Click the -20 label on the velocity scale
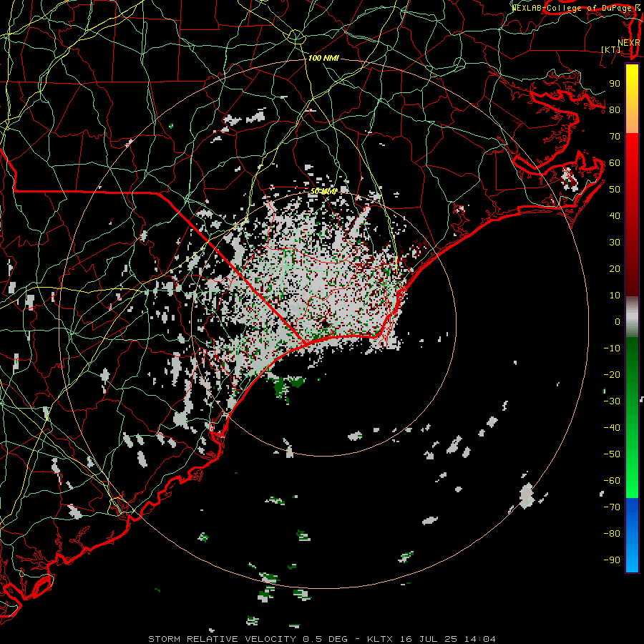The image size is (644, 644). [x=612, y=374]
